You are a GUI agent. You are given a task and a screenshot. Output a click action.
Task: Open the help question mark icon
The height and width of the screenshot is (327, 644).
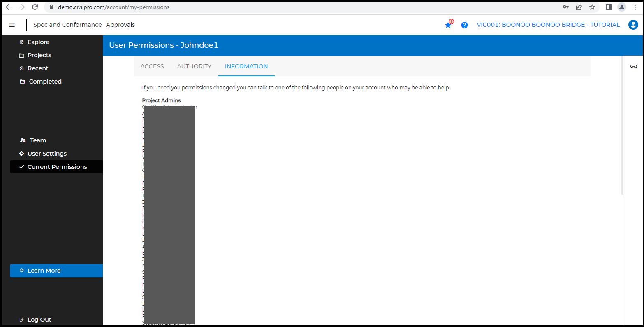click(464, 25)
